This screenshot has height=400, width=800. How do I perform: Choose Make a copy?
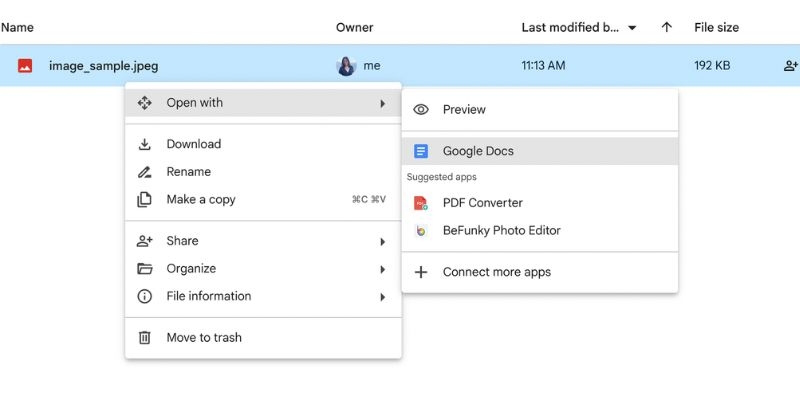coord(263,199)
